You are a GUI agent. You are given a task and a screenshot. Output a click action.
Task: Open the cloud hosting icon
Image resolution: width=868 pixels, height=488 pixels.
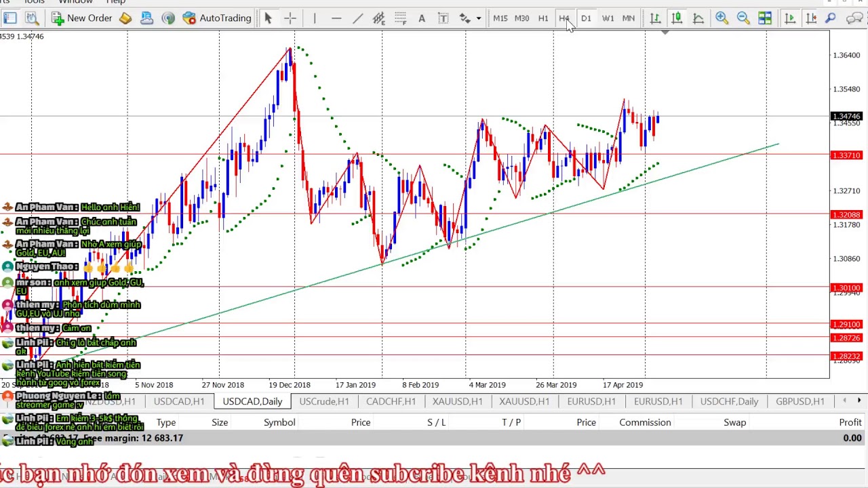(146, 18)
